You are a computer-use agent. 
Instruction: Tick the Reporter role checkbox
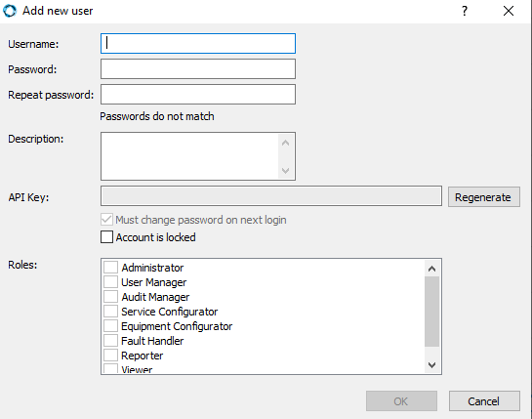[110, 356]
